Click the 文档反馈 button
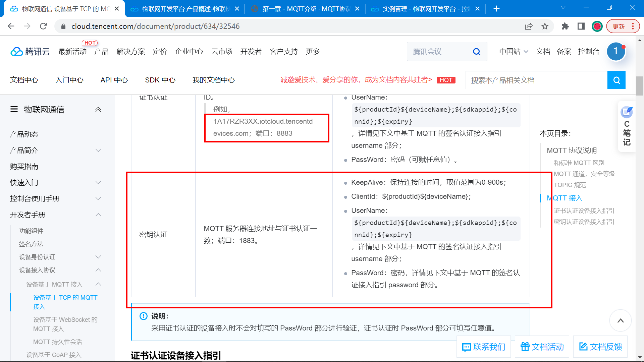Viewport: 644px width, 362px height. [x=600, y=347]
